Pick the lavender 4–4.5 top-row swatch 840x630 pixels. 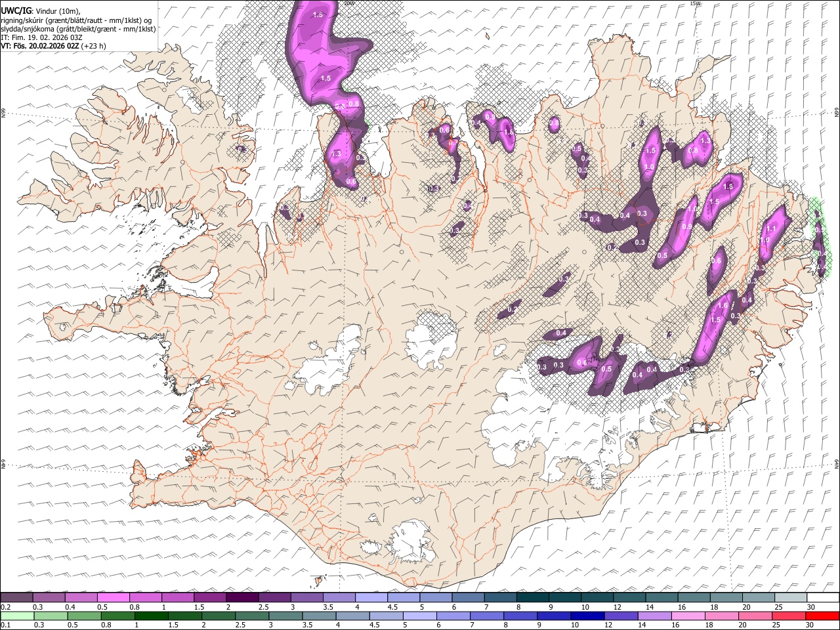click(x=371, y=597)
